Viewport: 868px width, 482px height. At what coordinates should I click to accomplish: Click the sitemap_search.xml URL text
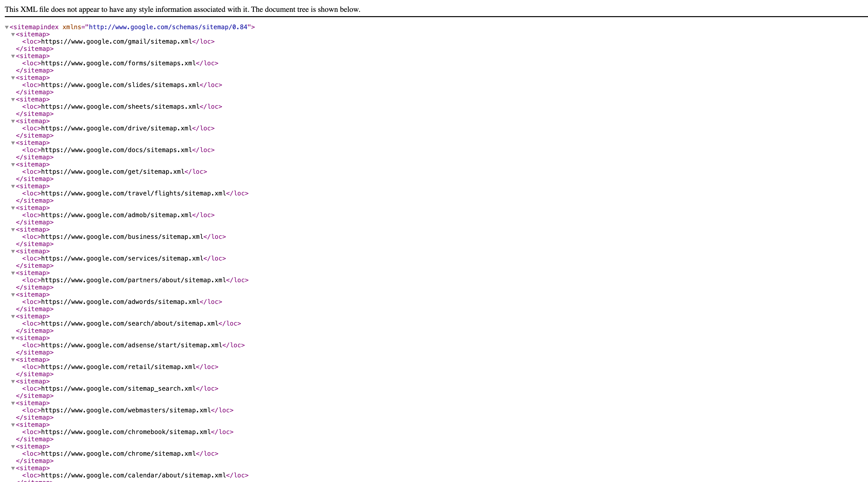[x=118, y=389]
